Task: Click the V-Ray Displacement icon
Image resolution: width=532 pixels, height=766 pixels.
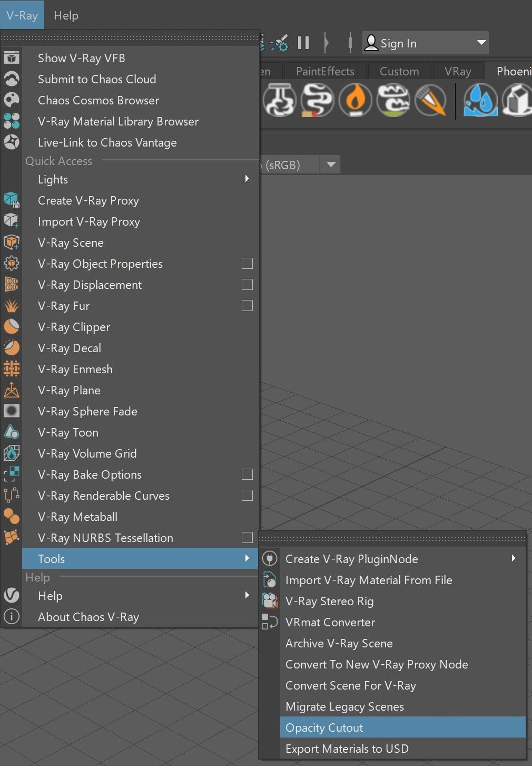Action: pyautogui.click(x=12, y=285)
